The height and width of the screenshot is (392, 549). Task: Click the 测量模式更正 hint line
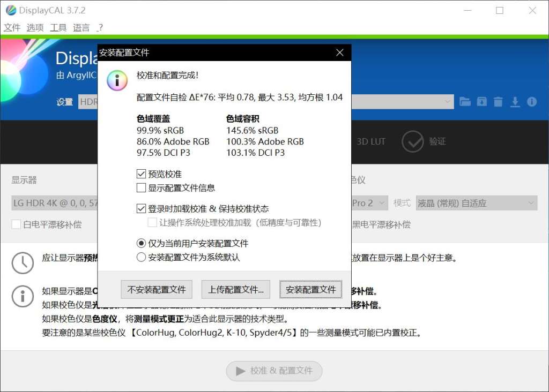[x=165, y=319]
